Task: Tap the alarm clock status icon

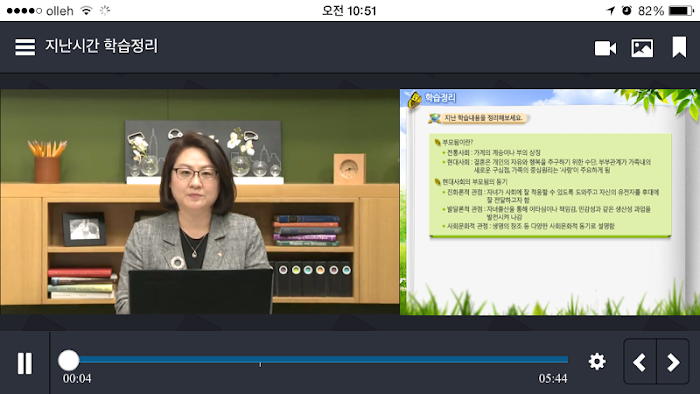Action: coord(627,11)
